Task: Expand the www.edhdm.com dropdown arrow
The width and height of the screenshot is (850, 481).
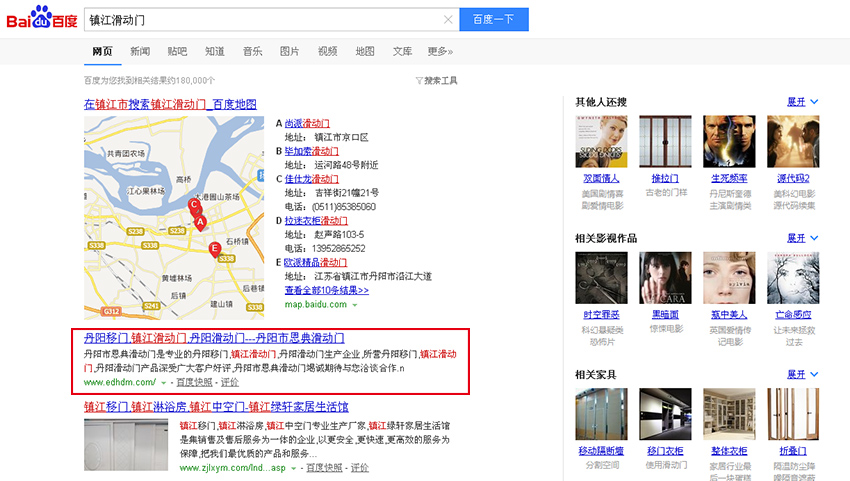Action: pyautogui.click(x=163, y=383)
